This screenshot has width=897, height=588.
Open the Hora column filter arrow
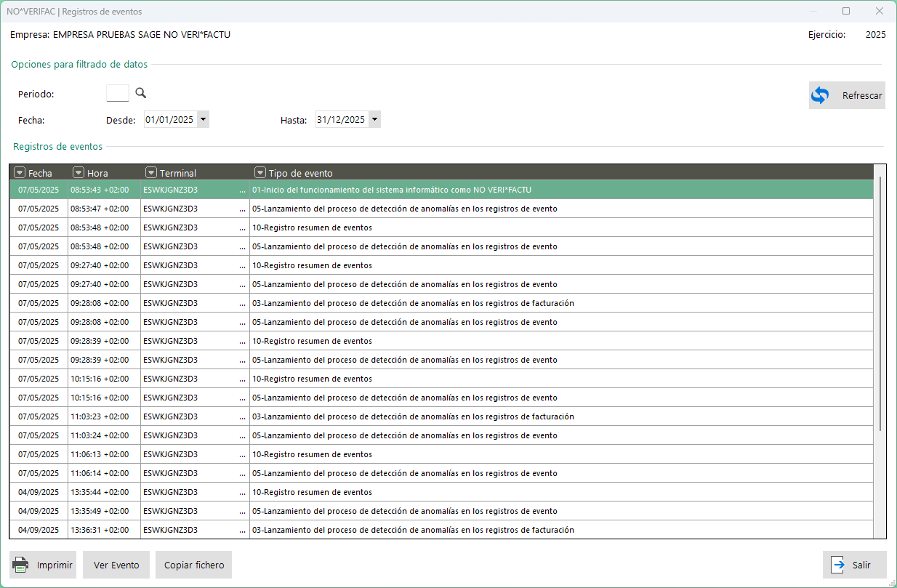point(79,173)
